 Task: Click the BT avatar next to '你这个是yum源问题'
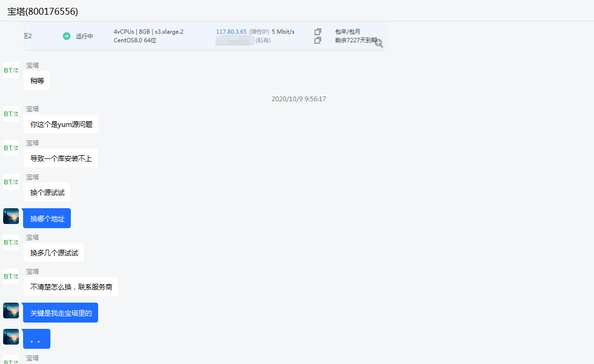tap(11, 114)
